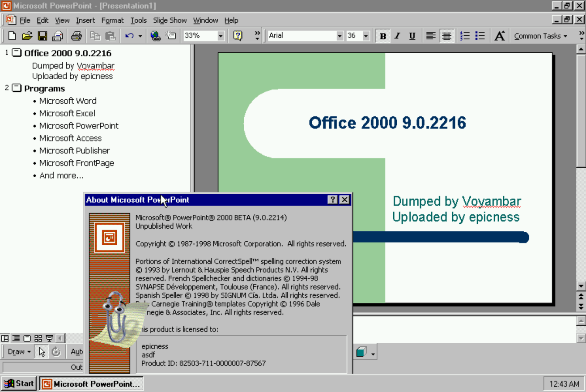586x392 pixels.
Task: Open the File menu
Action: [25, 20]
